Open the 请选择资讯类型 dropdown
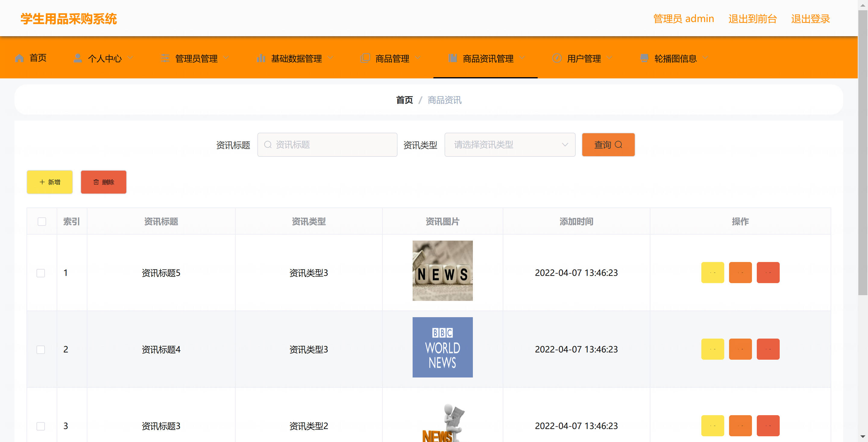Screen dimensions: 868x442 click(510, 145)
